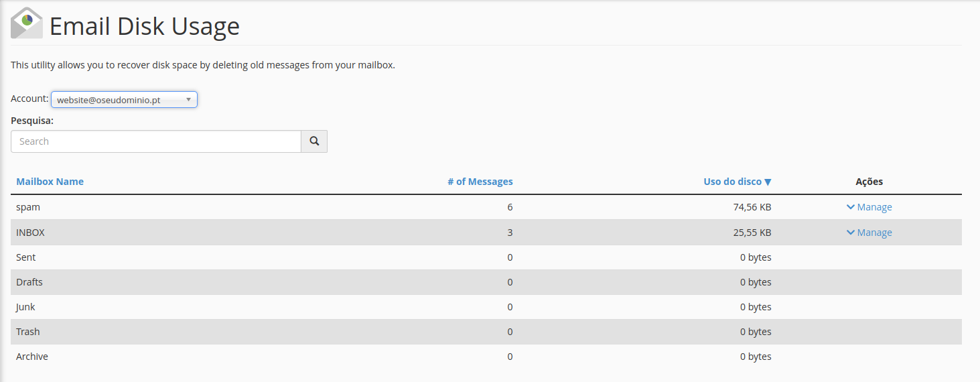Select the Drafts mailbox row
The width and height of the screenshot is (980, 382).
click(x=29, y=282)
